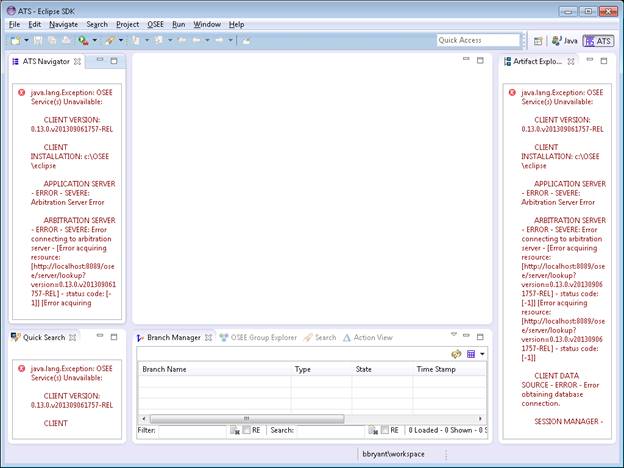Click the Search flashlight toolbar icon
The width and height of the screenshot is (624, 468).
[x=110, y=40]
